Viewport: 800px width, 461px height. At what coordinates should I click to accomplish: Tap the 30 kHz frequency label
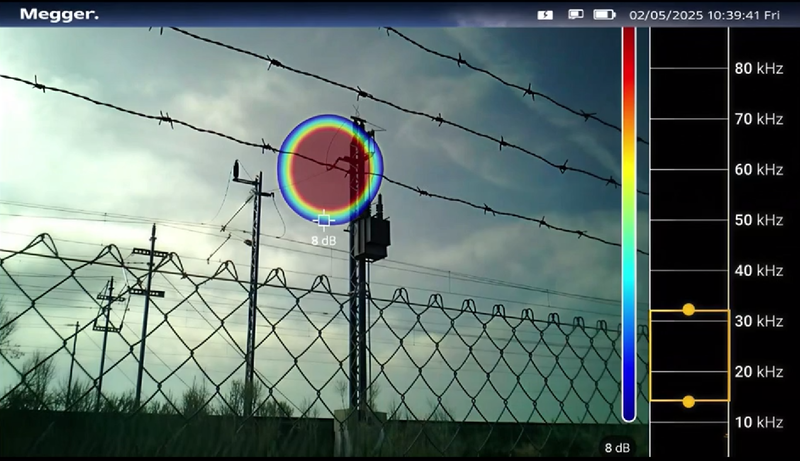point(759,321)
